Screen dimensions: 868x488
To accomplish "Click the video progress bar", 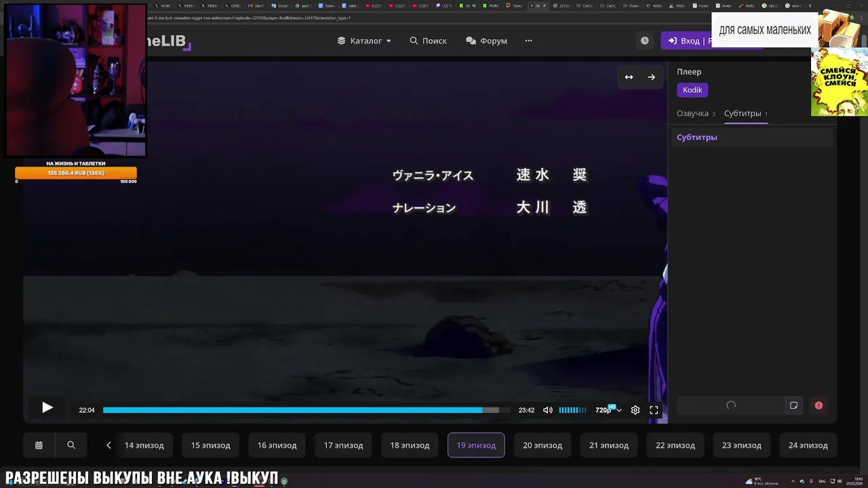I will pos(306,410).
